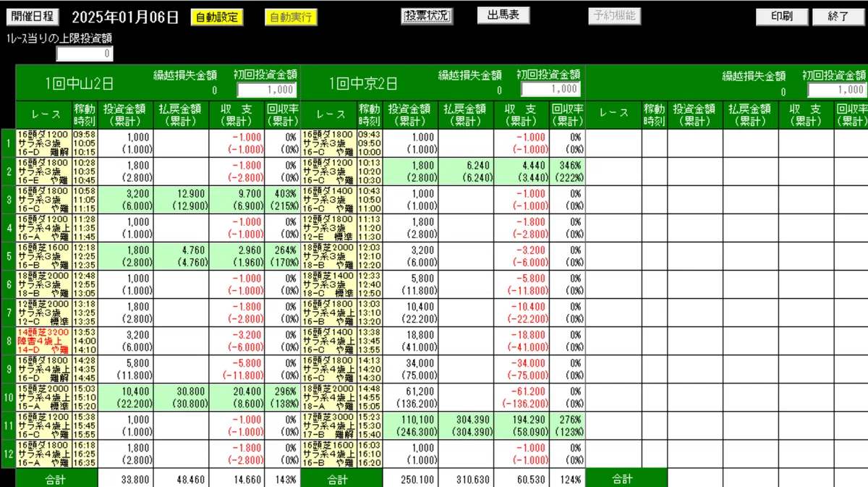Image resolution: width=868 pixels, height=487 pixels.
Task: Click 中京 race 11 cell 17頭芝3000
Action: [328, 425]
